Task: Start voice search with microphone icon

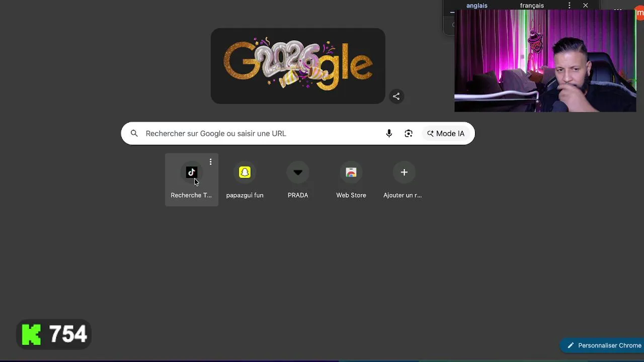Action: click(x=389, y=133)
